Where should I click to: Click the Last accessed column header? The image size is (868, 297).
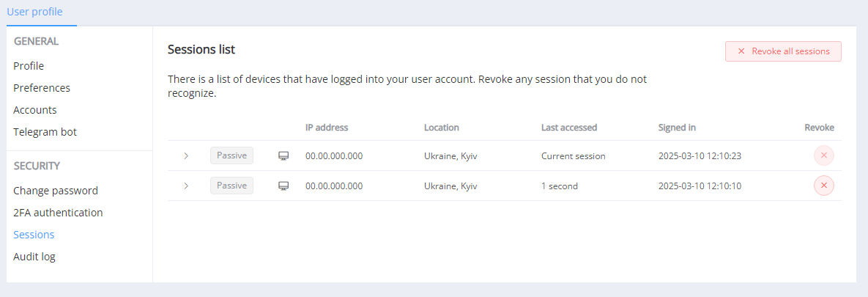point(569,128)
